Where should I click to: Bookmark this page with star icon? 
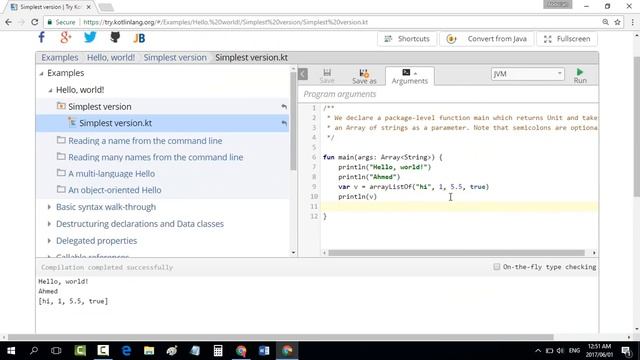pos(618,22)
